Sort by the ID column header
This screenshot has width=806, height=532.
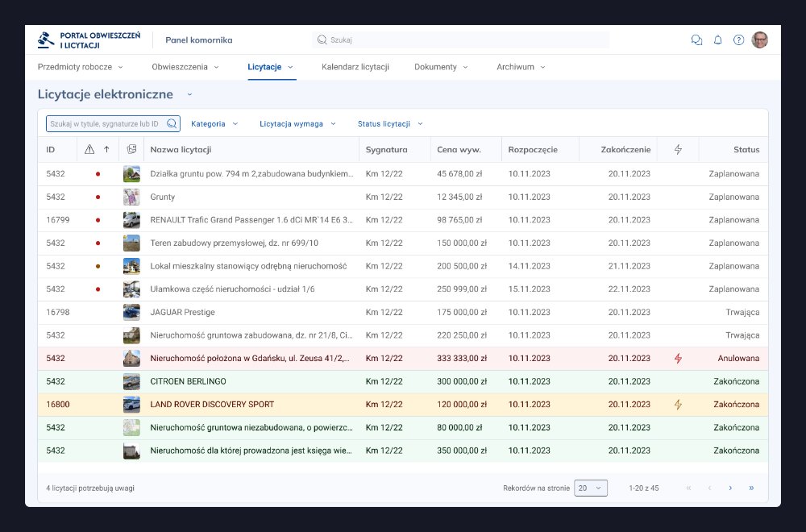50,150
